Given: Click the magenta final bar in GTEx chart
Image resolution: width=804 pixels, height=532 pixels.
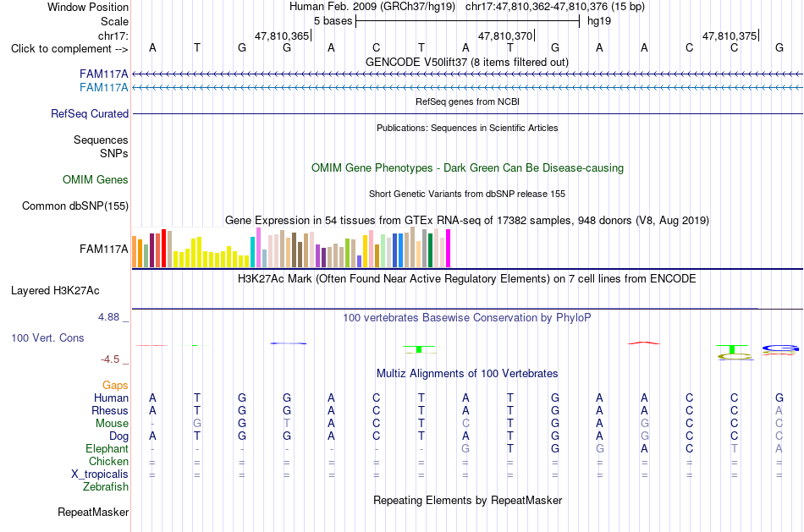Looking at the screenshot, I should (x=449, y=248).
